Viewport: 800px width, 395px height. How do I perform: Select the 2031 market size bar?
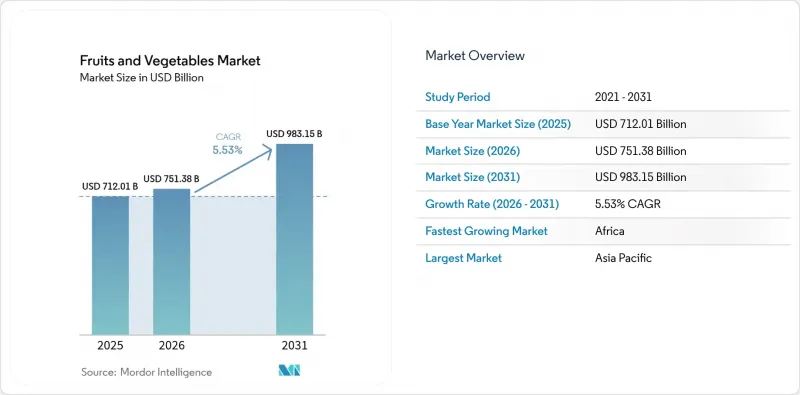(x=294, y=239)
